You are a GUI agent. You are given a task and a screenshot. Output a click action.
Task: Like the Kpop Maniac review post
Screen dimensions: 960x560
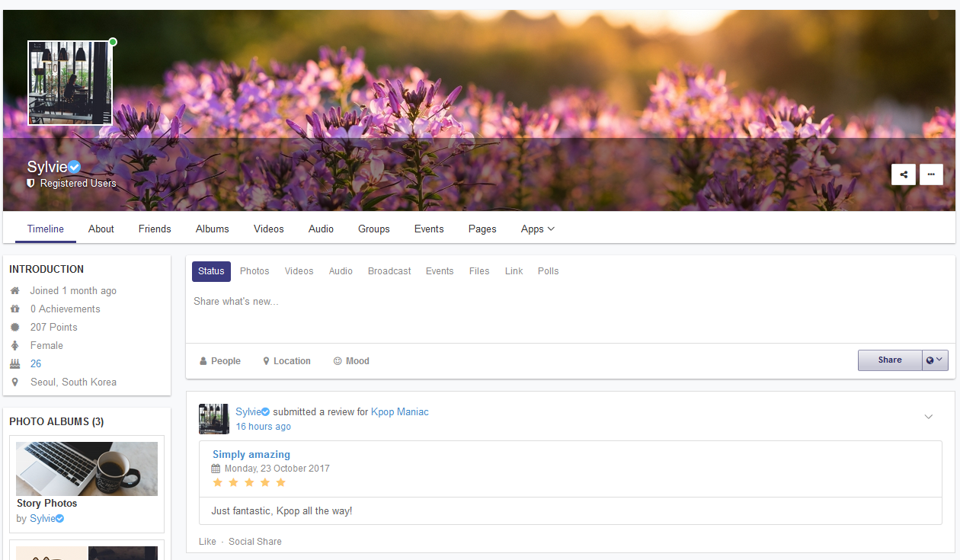pos(207,542)
